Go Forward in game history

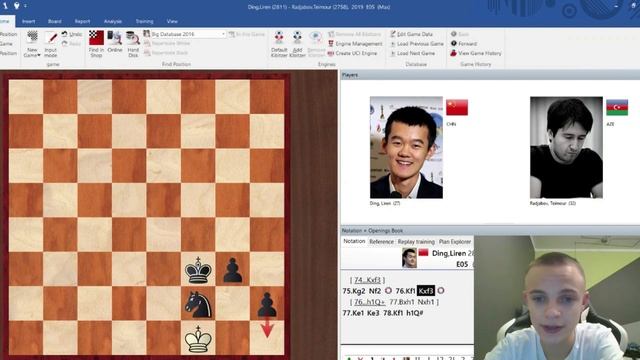tap(464, 44)
